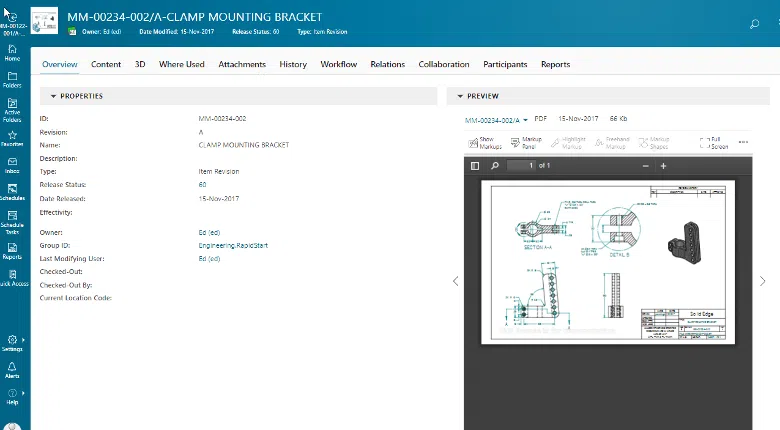Screen dimensions: 780x430
Task: Expand the Settings submenu arrow
Action: 23,340
